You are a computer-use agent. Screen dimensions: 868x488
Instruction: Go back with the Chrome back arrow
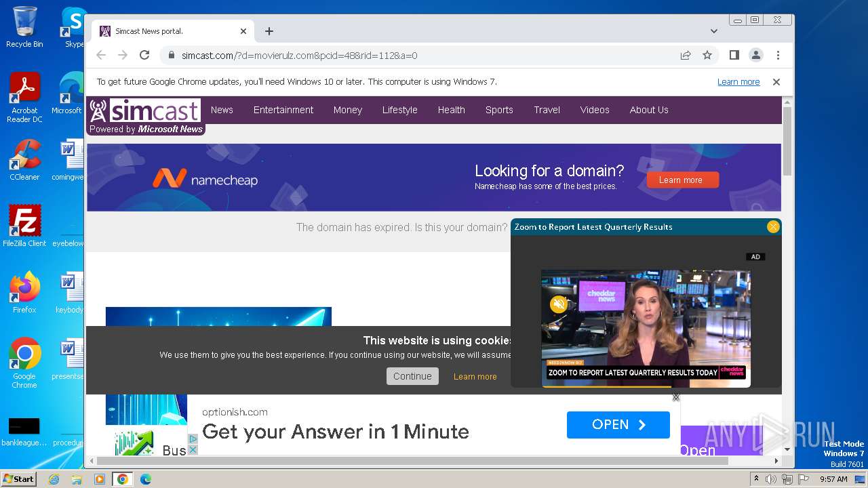tap(101, 56)
